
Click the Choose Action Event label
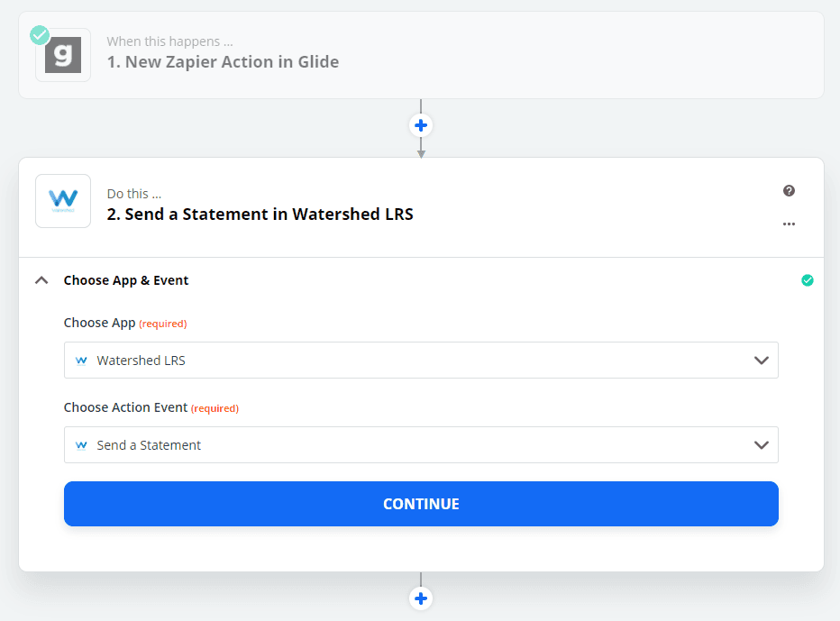[126, 407]
